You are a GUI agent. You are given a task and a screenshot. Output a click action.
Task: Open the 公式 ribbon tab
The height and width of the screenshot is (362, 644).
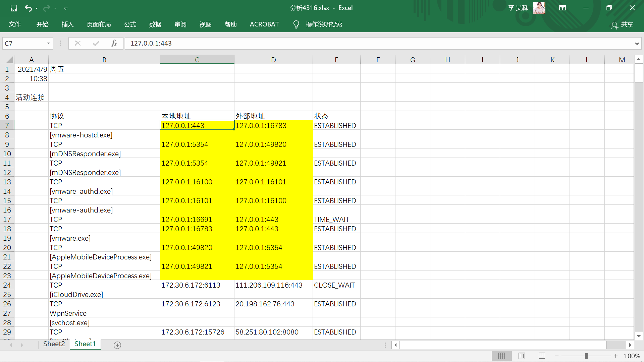(130, 24)
